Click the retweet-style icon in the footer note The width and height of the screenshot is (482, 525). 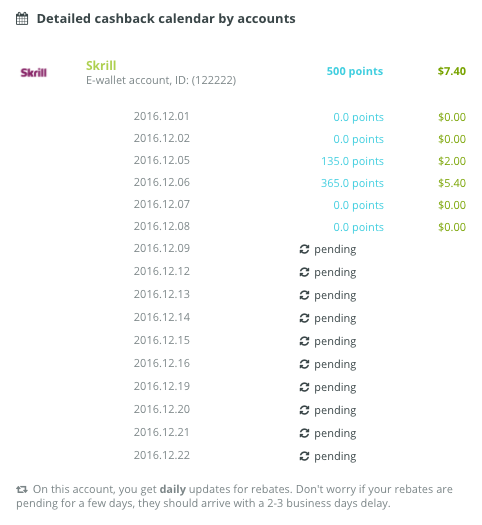tap(22, 490)
